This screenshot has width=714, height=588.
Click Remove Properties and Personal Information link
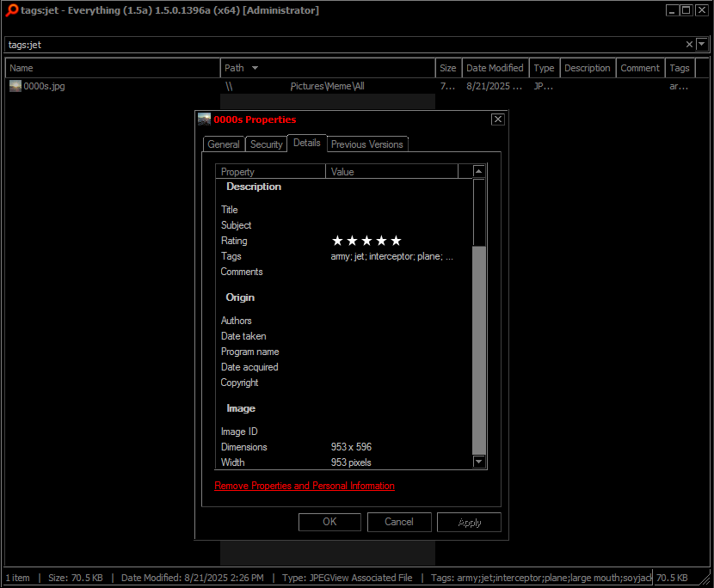pyautogui.click(x=305, y=486)
